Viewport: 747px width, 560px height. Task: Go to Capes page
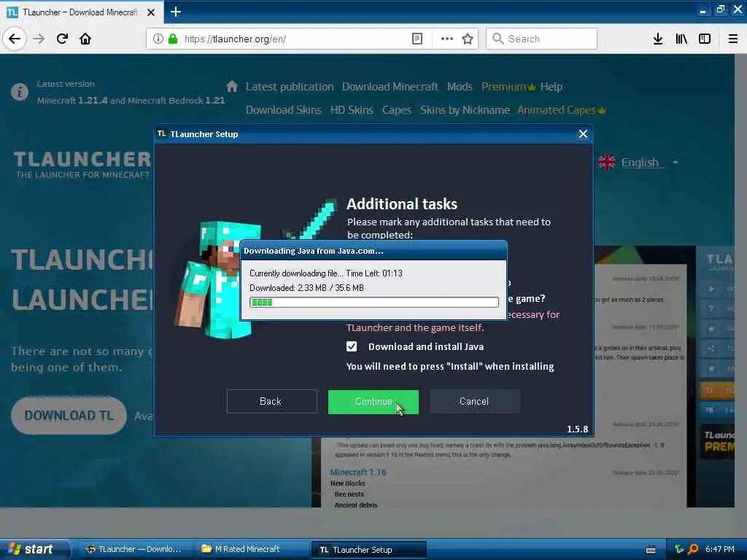tap(396, 110)
